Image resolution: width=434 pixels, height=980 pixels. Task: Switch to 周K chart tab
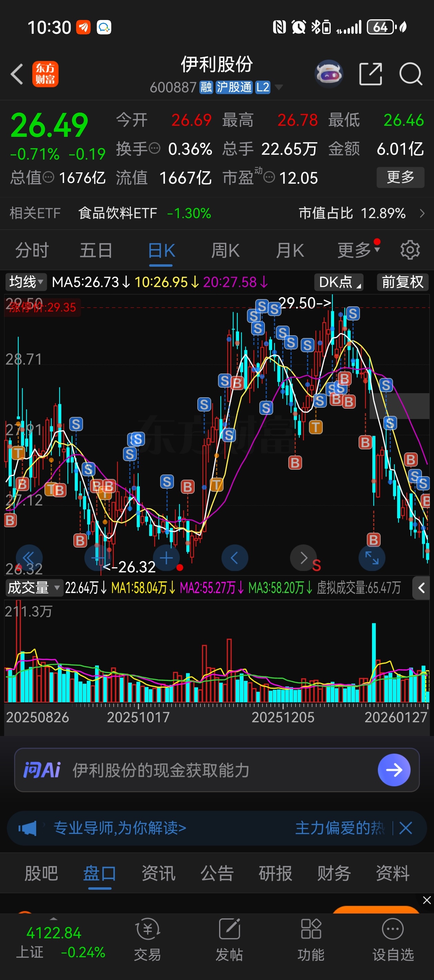[x=225, y=250]
